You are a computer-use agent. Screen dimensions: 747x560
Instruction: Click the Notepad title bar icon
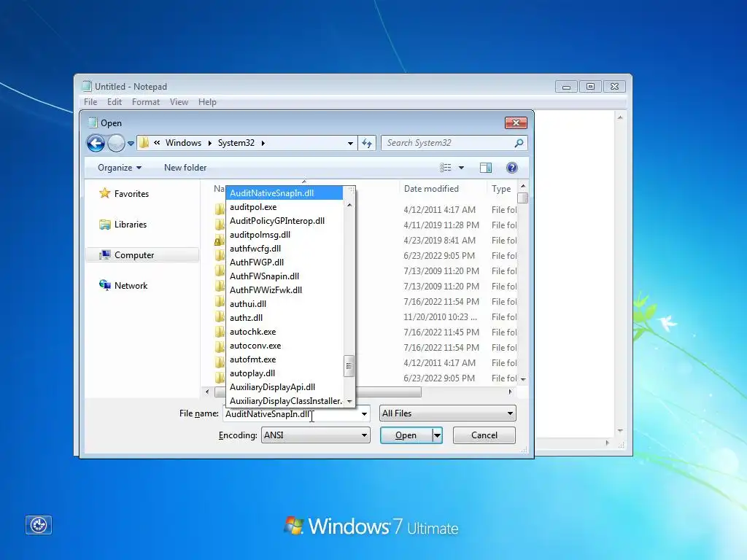(x=87, y=86)
